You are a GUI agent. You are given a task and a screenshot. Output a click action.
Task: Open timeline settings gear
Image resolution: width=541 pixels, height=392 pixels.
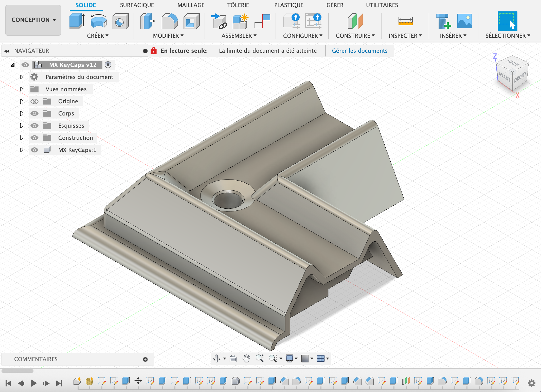point(531,383)
